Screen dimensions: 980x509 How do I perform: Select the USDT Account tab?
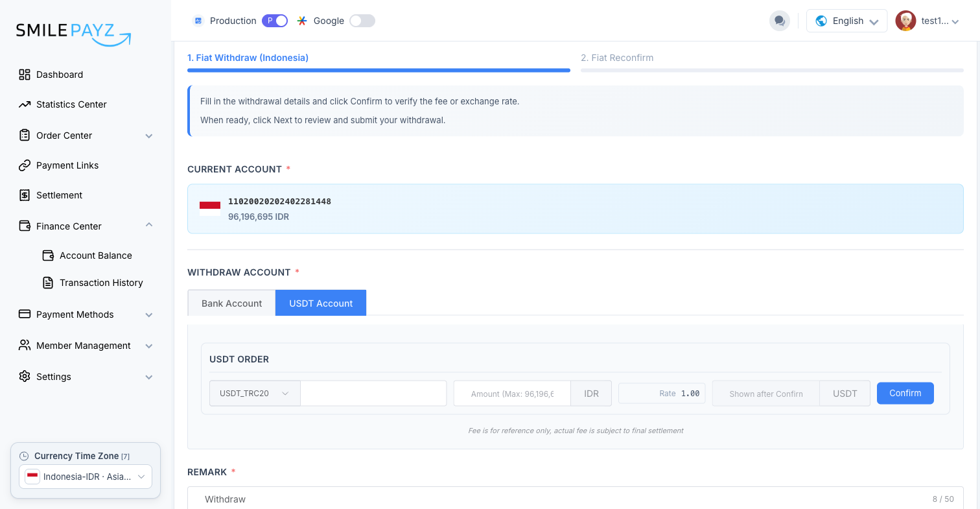(x=321, y=303)
